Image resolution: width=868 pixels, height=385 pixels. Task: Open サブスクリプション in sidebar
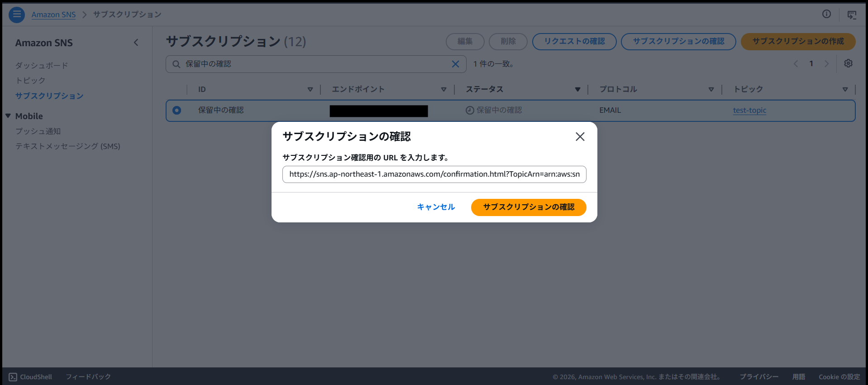coord(49,96)
